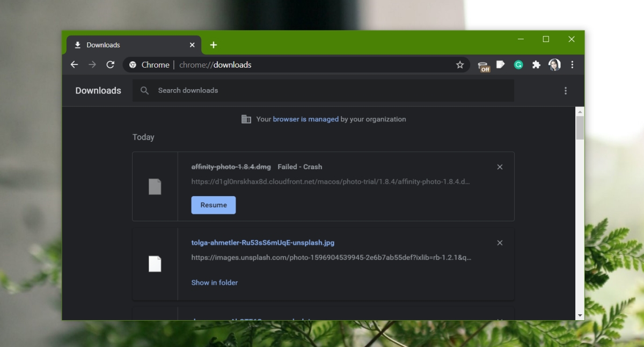Maximize the Chrome window
The height and width of the screenshot is (347, 644).
pyautogui.click(x=546, y=39)
